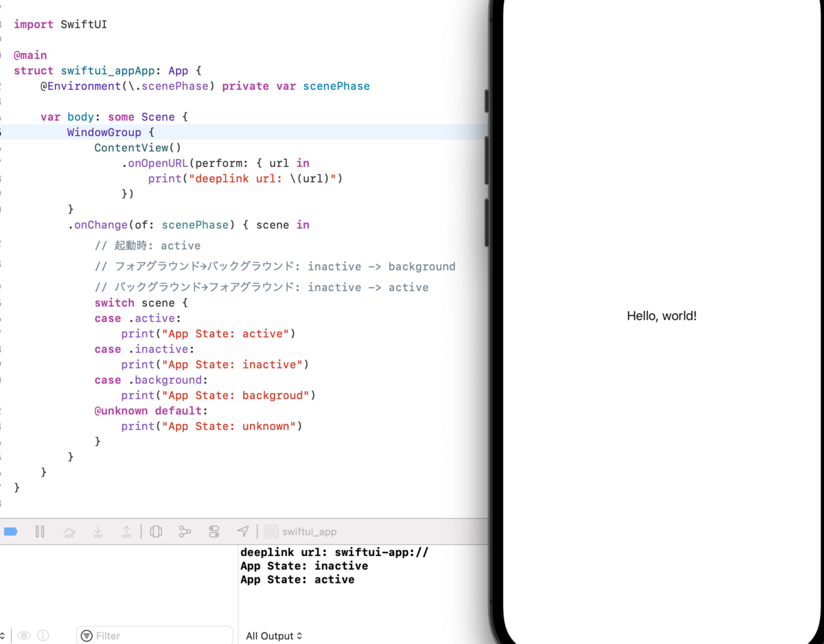Click '.onChange' modifier in code

tap(98, 225)
